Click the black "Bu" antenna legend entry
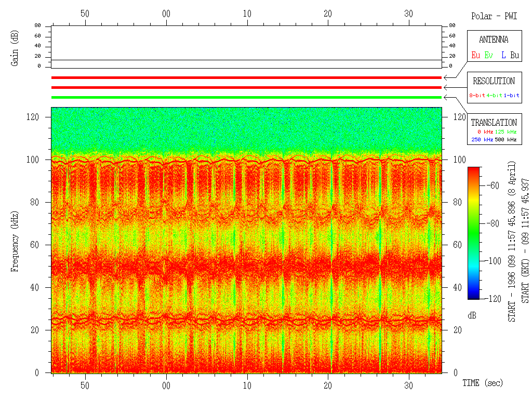The image size is (532, 399). [514, 55]
